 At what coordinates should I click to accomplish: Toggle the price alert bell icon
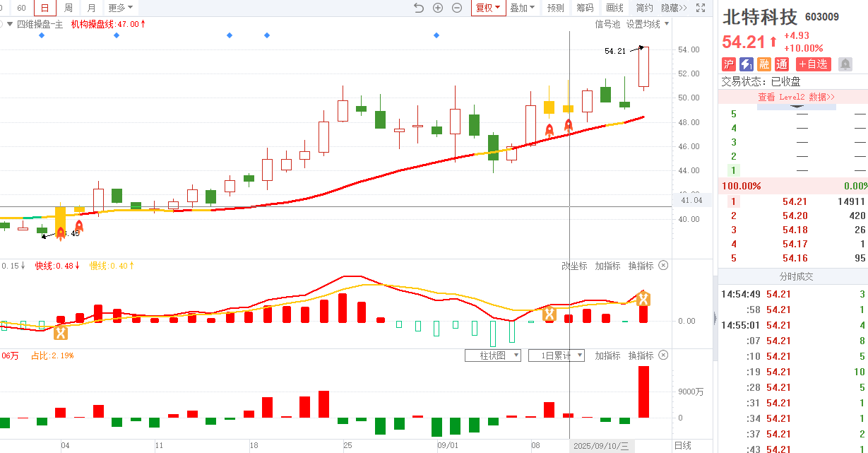click(845, 64)
